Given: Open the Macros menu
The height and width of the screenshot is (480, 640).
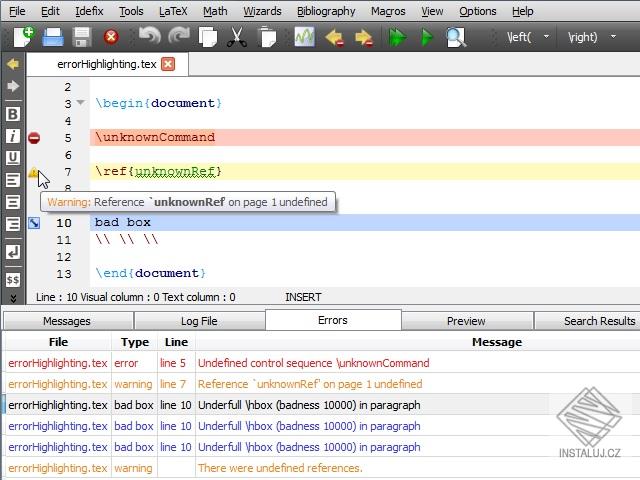Looking at the screenshot, I should [x=388, y=11].
